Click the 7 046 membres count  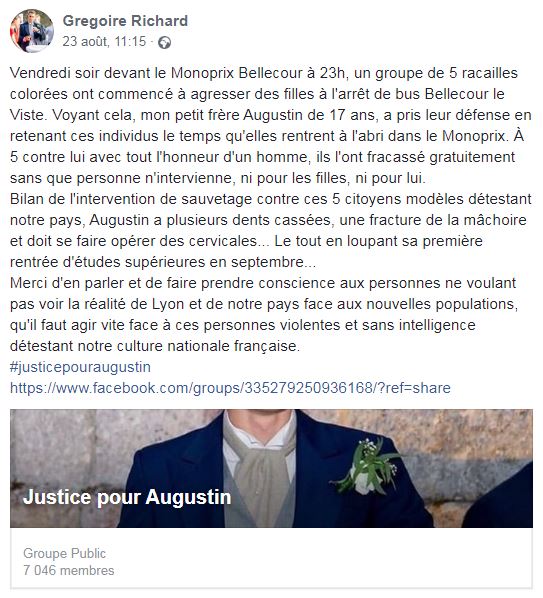69,570
